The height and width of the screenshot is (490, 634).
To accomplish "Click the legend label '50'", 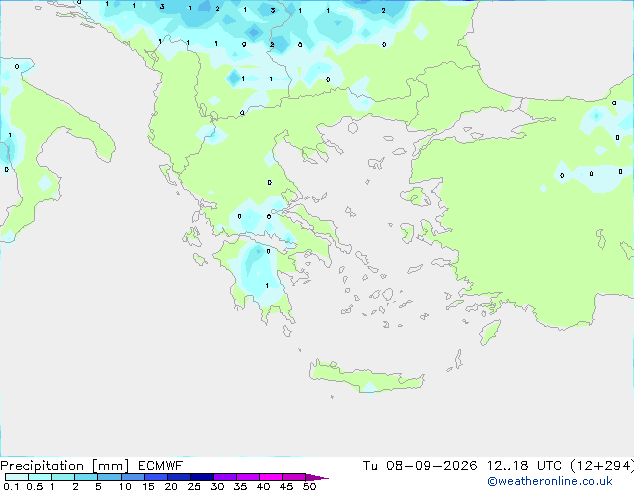I will [309, 486].
